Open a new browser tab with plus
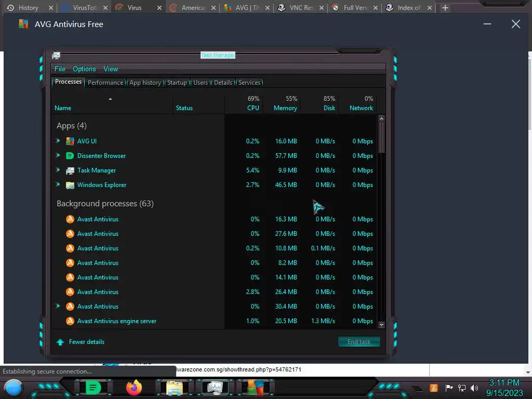Screen dimensions: 532x399 445,8
